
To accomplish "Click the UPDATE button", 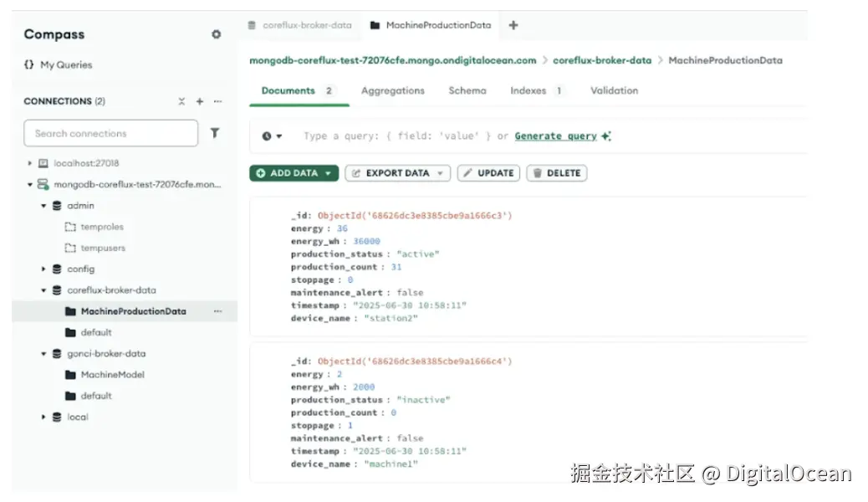I will [489, 173].
